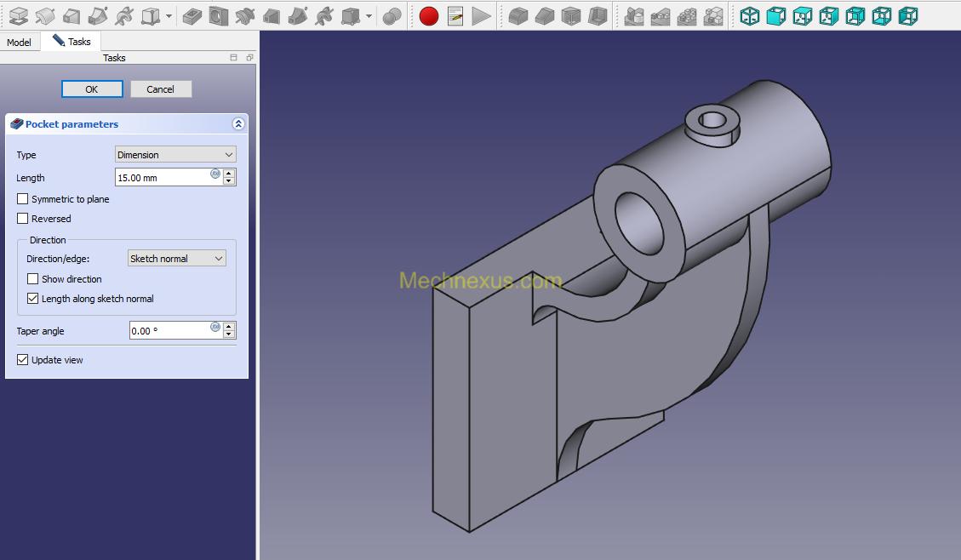This screenshot has width=961, height=560.
Task: Open the macros dialog notepad icon
Action: [455, 15]
